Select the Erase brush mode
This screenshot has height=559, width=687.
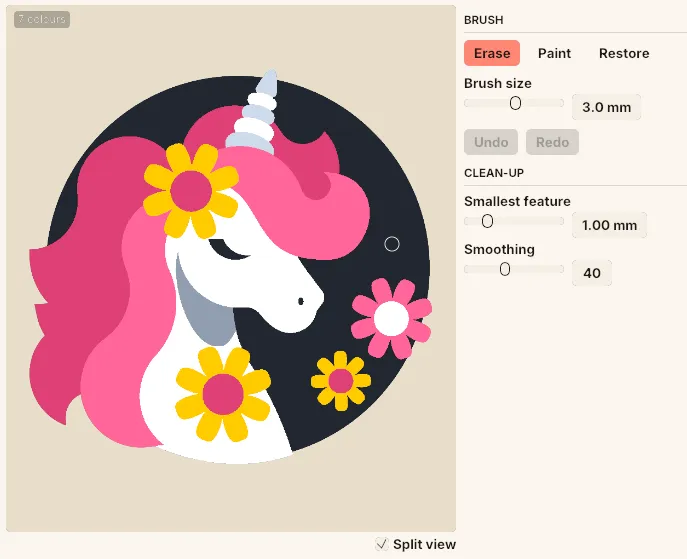coord(492,53)
